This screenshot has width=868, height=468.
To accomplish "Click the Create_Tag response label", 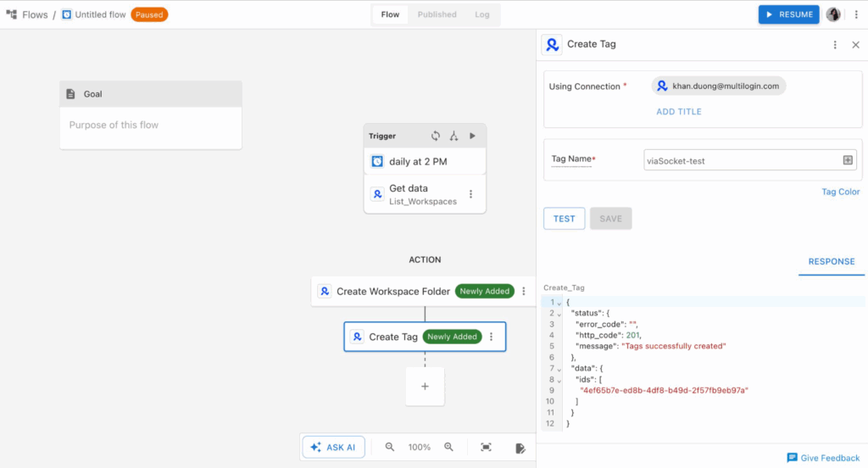I will pos(564,287).
